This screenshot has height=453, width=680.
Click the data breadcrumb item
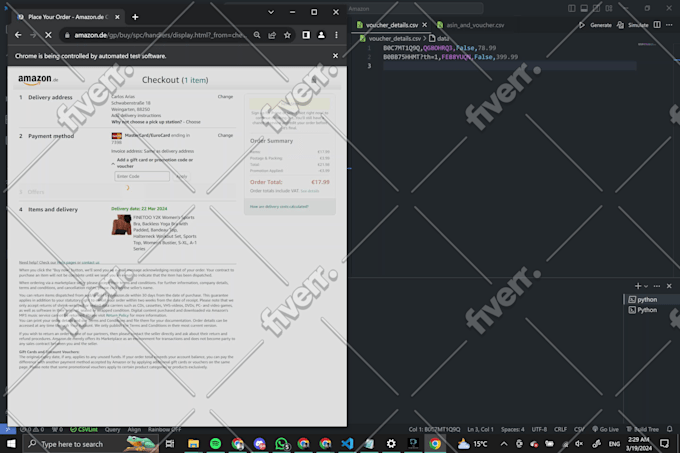[x=443, y=39]
